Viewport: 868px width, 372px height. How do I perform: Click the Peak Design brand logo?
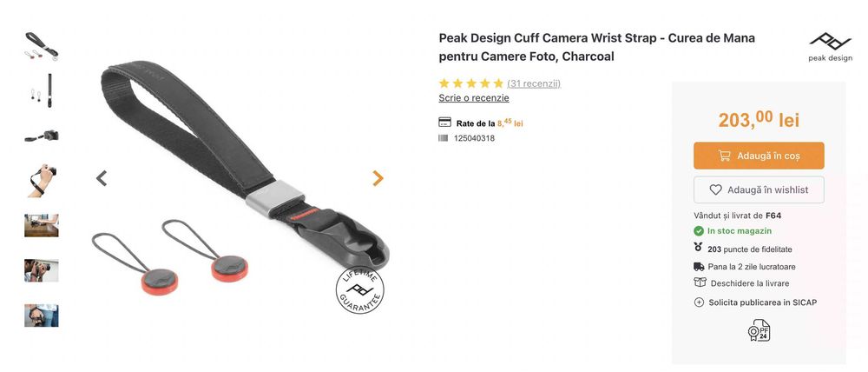tap(830, 47)
